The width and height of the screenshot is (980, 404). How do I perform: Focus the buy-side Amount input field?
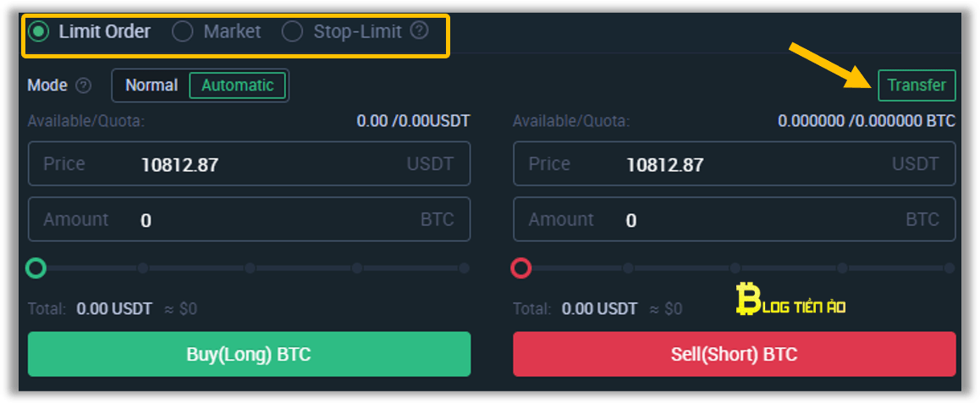pyautogui.click(x=249, y=219)
